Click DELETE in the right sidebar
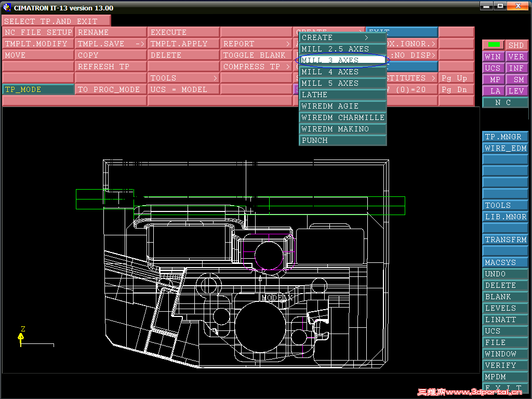 point(505,285)
